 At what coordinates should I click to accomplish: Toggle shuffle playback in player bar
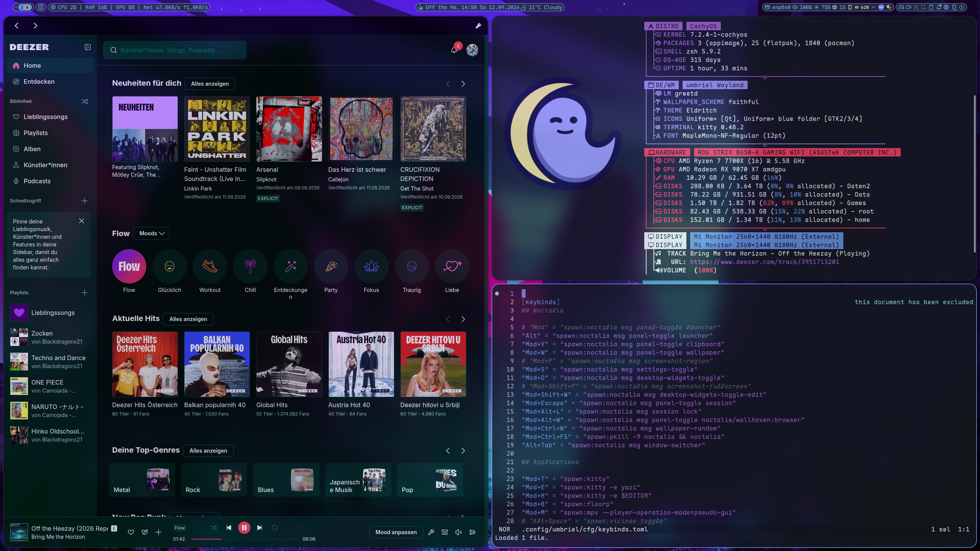[214, 528]
